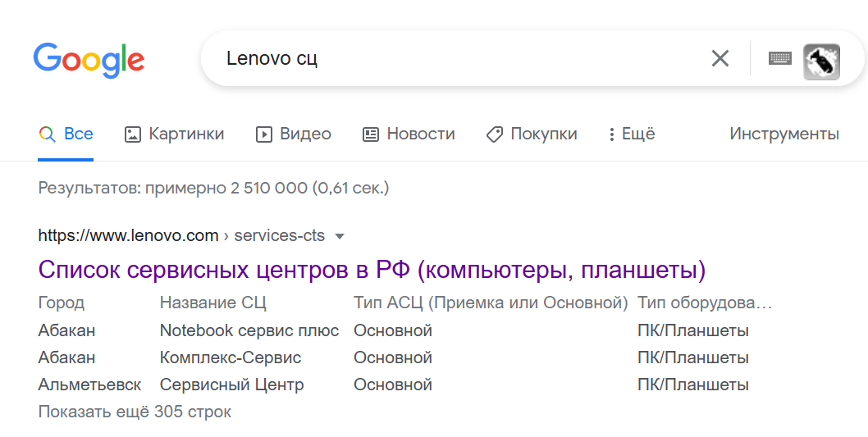Open Инструменты search tools
Viewport: 868px width, 437px height.
(x=784, y=134)
